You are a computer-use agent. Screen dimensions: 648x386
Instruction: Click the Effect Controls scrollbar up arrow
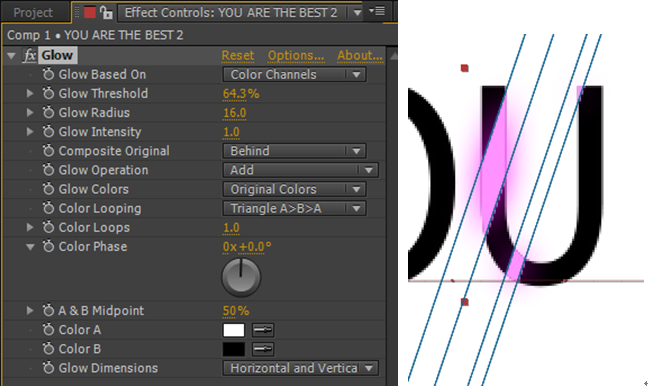click(x=393, y=56)
